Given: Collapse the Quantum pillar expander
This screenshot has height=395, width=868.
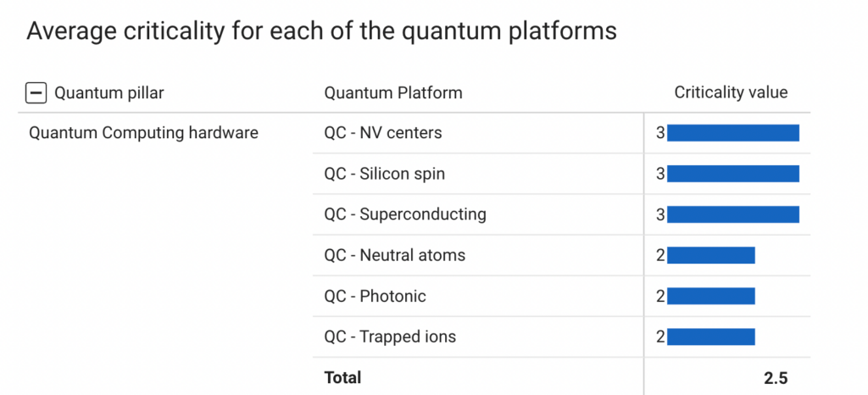Looking at the screenshot, I should (36, 93).
